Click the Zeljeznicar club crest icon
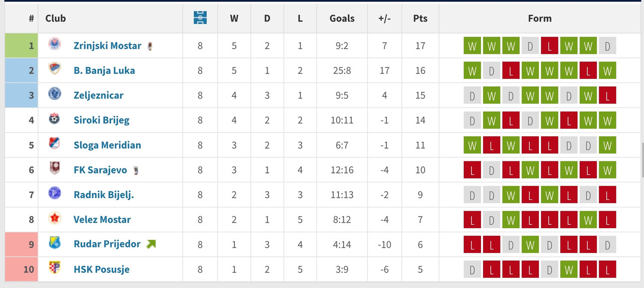The height and width of the screenshot is (288, 644). (x=54, y=94)
